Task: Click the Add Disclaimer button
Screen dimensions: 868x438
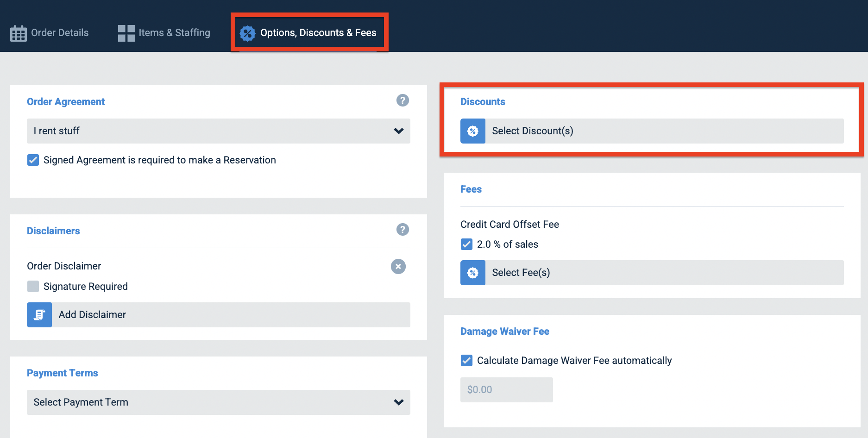Action: (219, 315)
